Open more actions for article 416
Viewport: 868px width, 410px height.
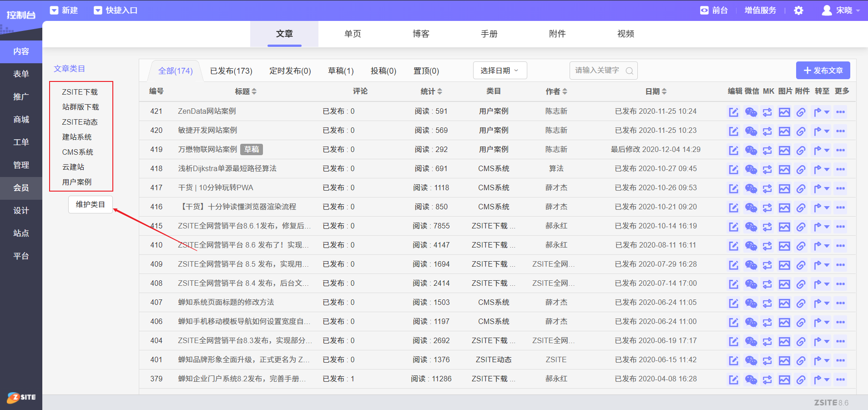click(x=840, y=208)
